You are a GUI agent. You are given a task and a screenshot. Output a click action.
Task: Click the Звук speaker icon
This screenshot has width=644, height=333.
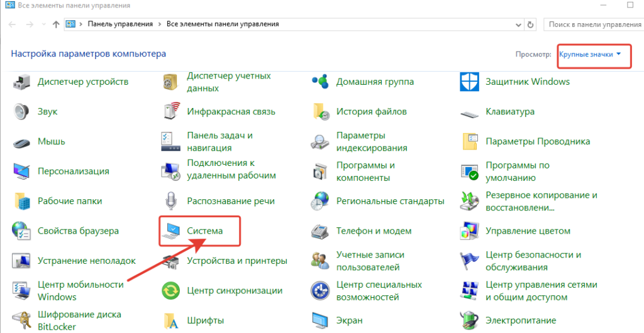(x=22, y=112)
